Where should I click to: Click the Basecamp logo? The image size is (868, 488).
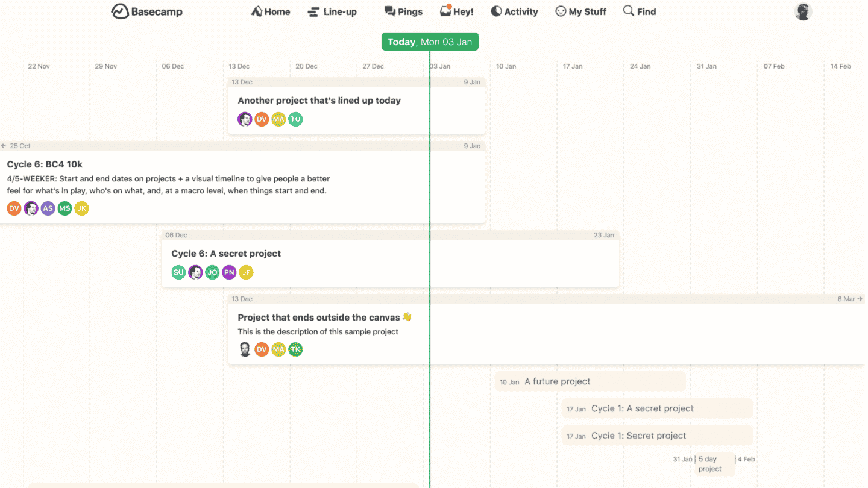pyautogui.click(x=146, y=11)
